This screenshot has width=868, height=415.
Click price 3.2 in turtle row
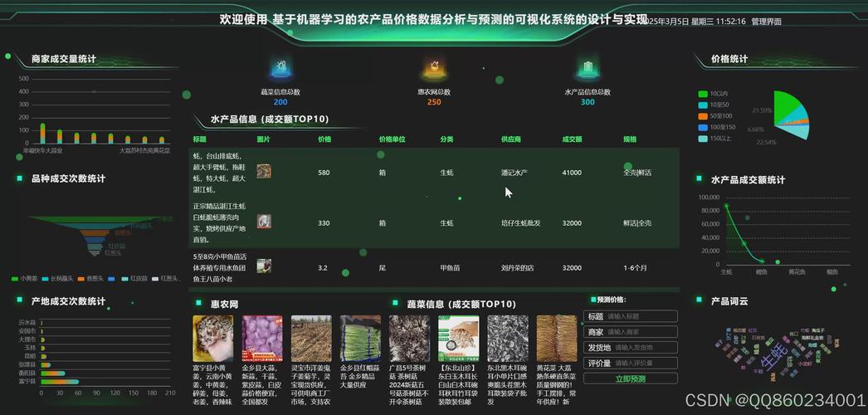[x=323, y=268]
